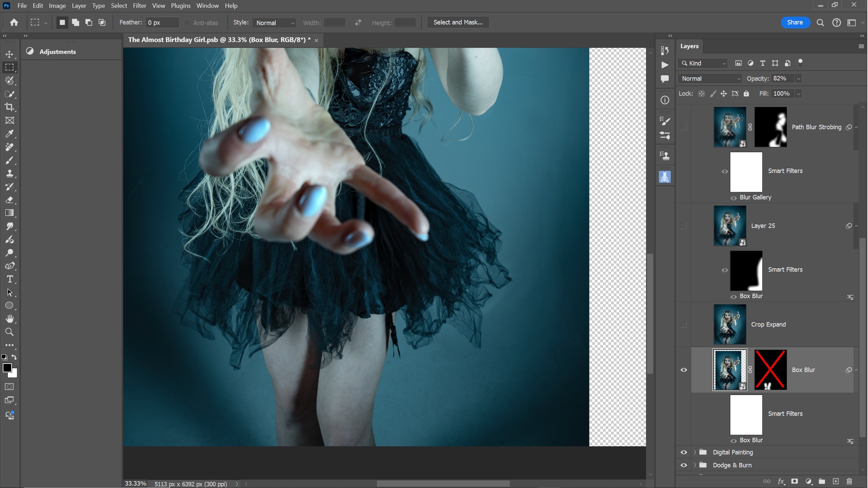The image size is (868, 488).
Task: Open the Style dropdown in options bar
Action: click(274, 23)
